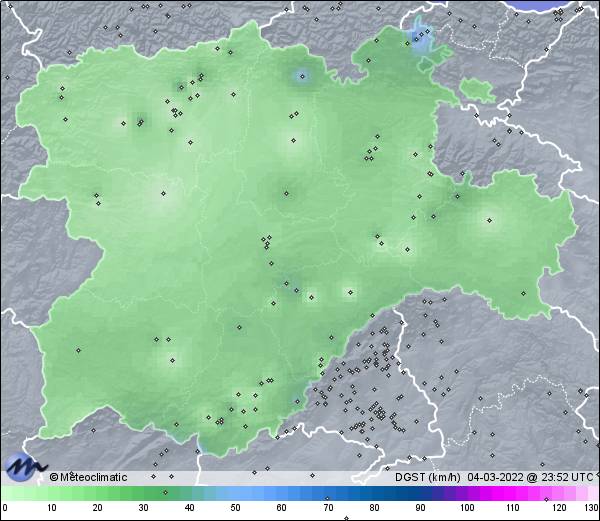Click the 30 value on the legend scale

coord(143,508)
